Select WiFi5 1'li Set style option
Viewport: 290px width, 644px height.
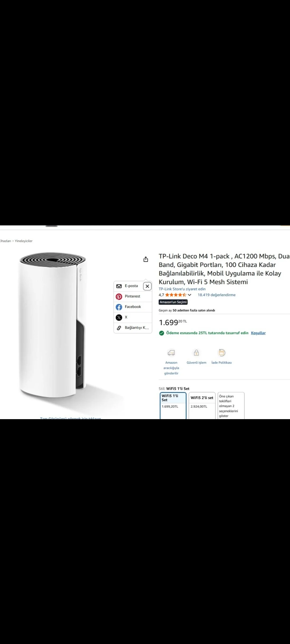coord(173,406)
